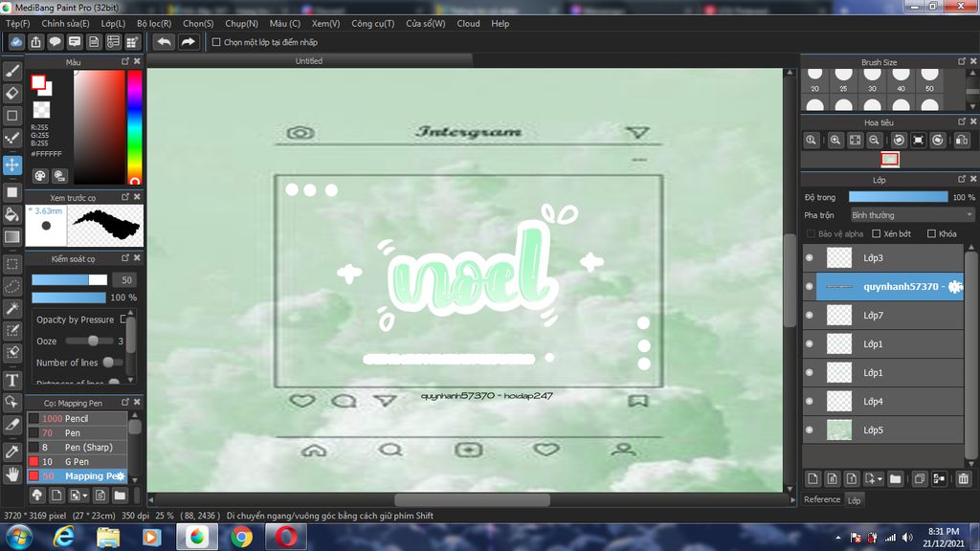Open Mapping Pen brush settings gear
Image resolution: width=980 pixels, height=551 pixels.
(121, 476)
